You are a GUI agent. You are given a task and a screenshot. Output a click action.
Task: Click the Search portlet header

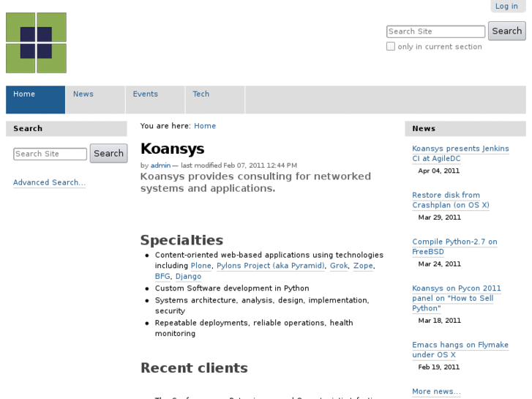pos(66,129)
